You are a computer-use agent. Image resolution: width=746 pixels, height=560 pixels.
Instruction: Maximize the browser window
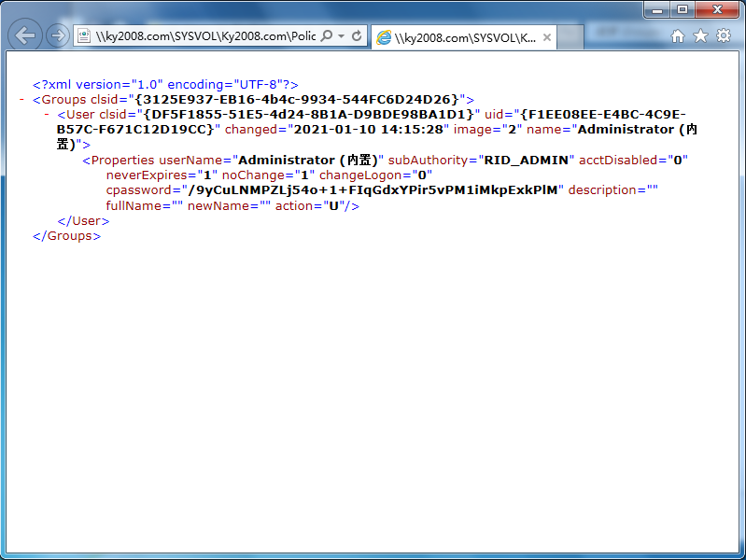pyautogui.click(x=683, y=9)
